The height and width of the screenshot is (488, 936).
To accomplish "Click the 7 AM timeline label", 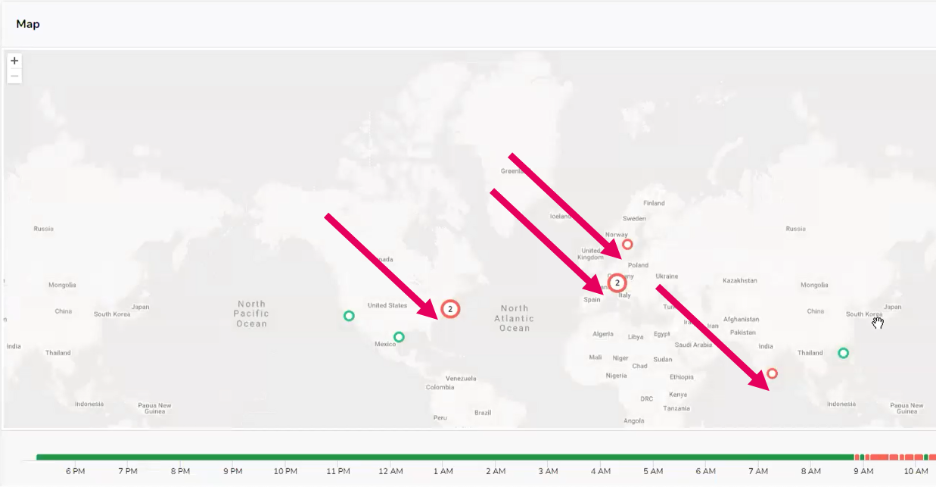I will click(758, 470).
